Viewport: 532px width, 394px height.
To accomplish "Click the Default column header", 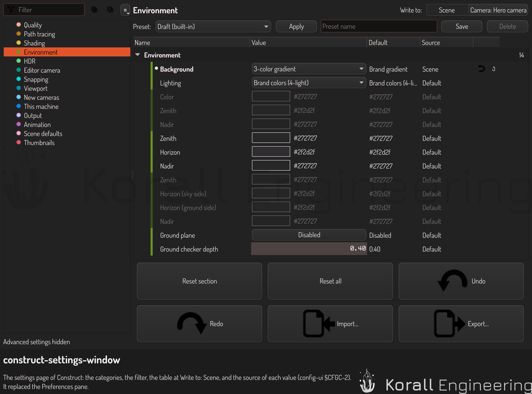I will click(x=393, y=43).
